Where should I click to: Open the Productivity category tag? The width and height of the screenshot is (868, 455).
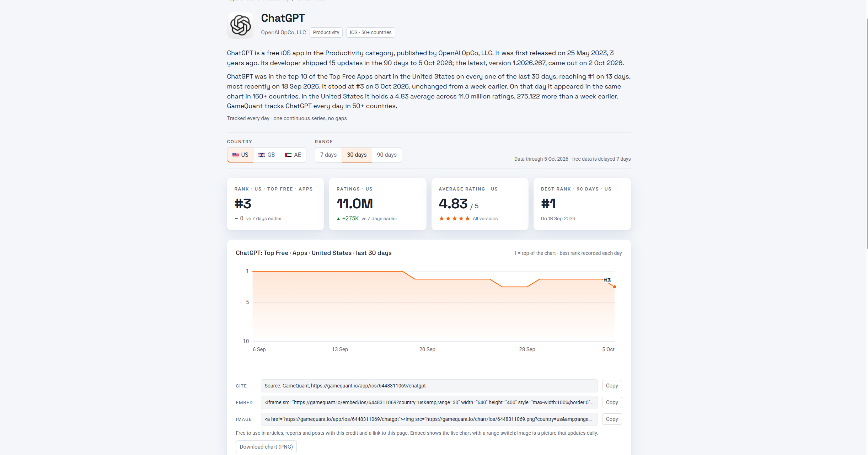point(326,32)
